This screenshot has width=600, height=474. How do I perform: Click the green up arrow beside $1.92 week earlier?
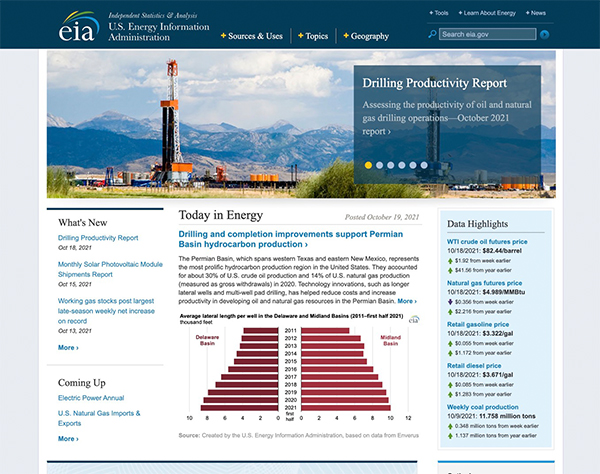(x=450, y=261)
